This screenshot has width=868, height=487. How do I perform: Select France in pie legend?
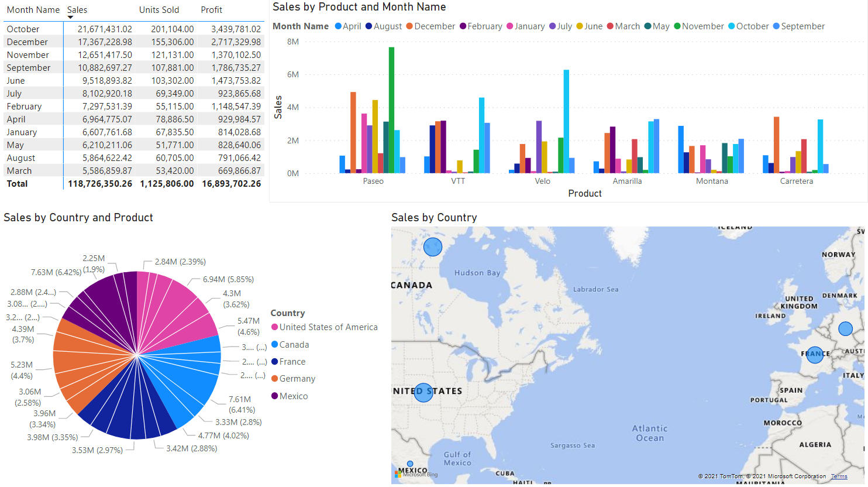pos(288,362)
